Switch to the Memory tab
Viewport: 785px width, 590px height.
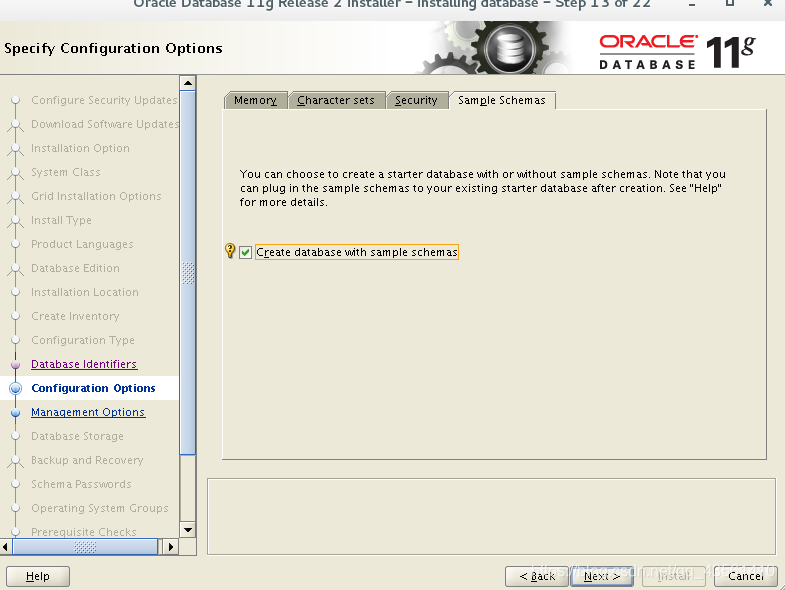[x=255, y=100]
